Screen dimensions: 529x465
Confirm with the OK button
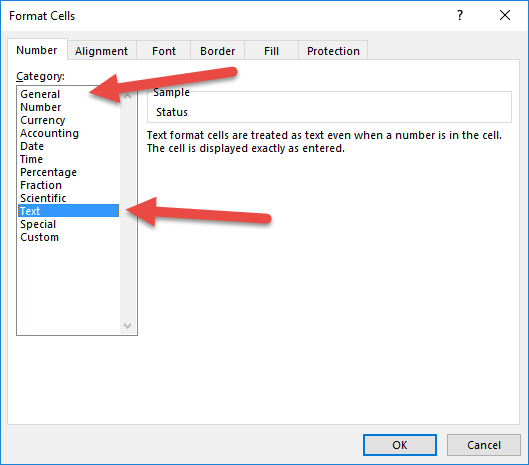[400, 445]
